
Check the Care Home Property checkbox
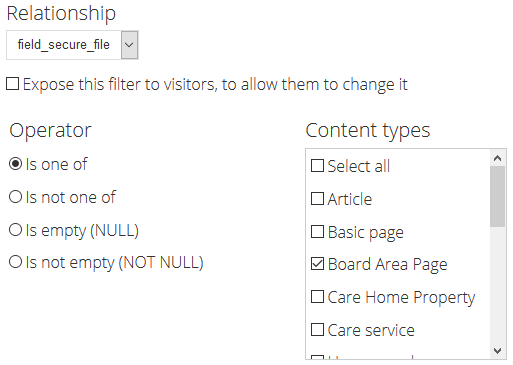pos(317,296)
